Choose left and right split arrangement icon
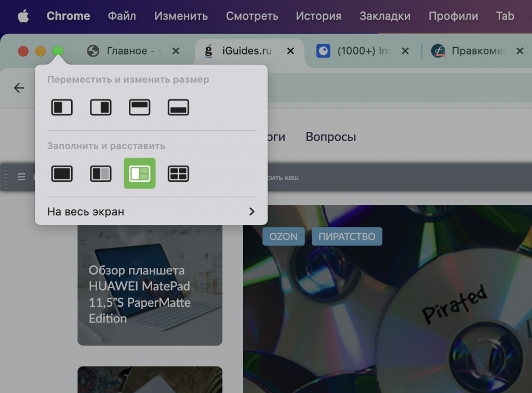 (x=101, y=173)
